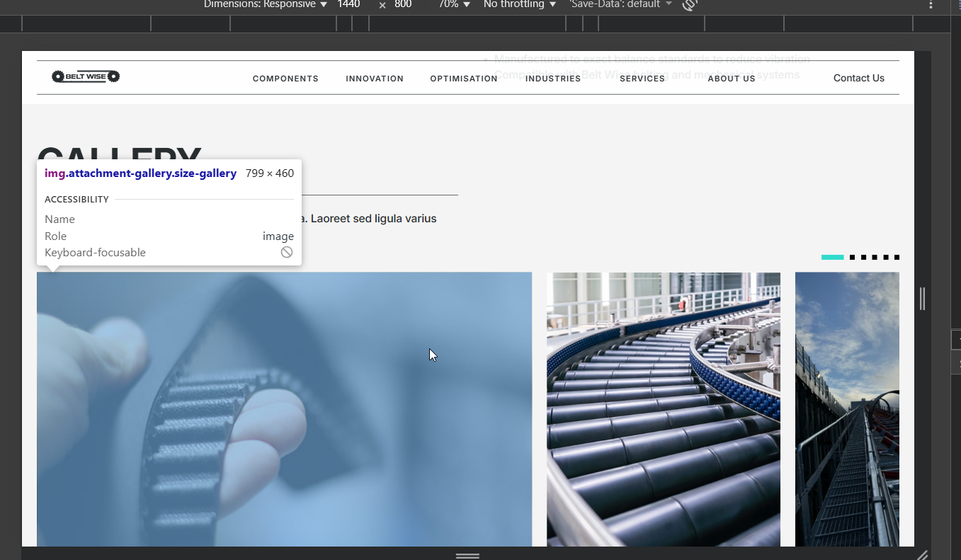Follow the Contact Us link
The height and width of the screenshot is (560, 961).
coord(859,78)
